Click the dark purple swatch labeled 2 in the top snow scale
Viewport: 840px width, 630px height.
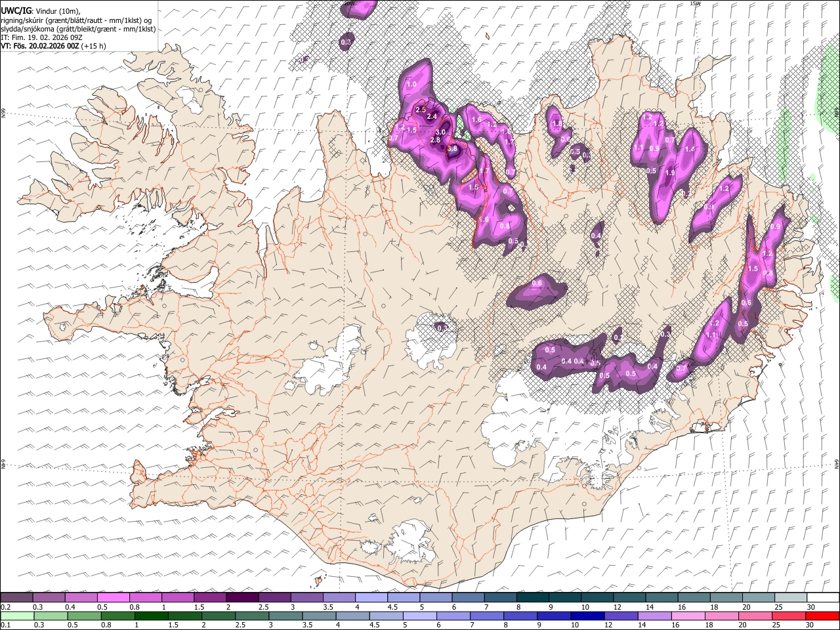242,597
